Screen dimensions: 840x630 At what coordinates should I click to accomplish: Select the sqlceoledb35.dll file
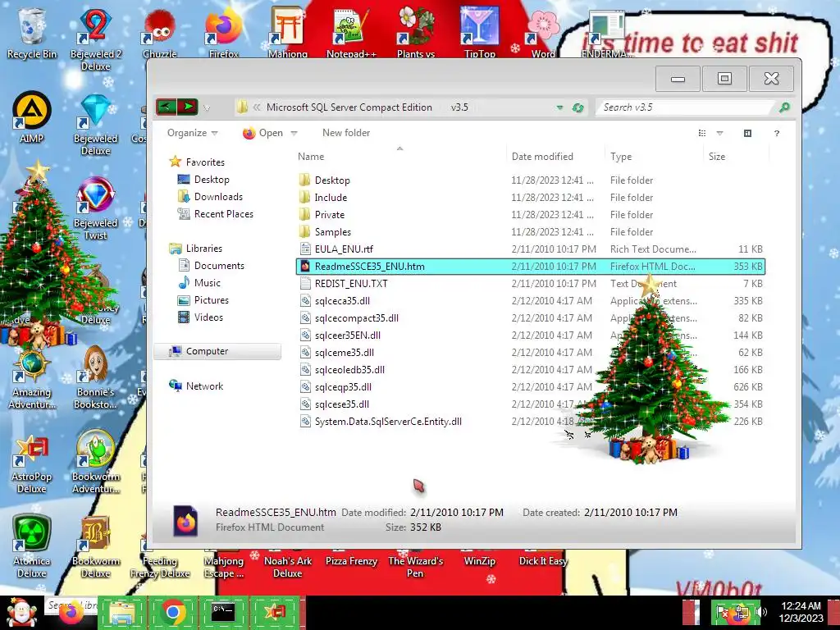pos(349,370)
